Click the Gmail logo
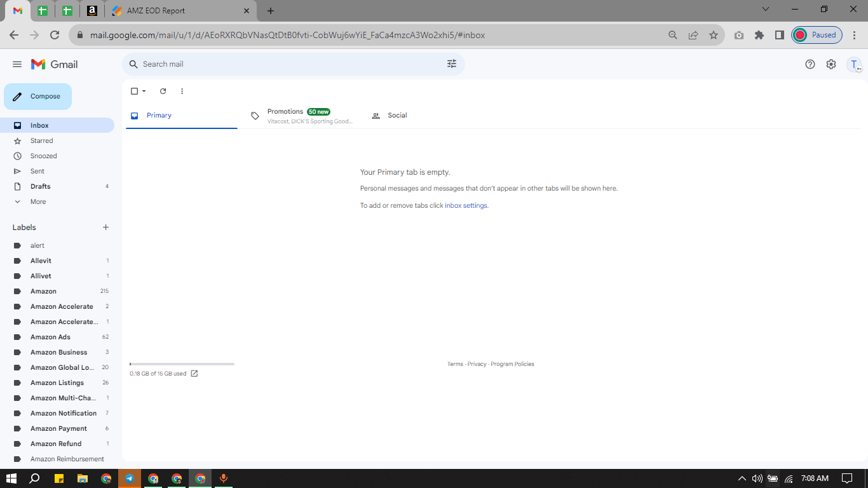 tap(55, 64)
